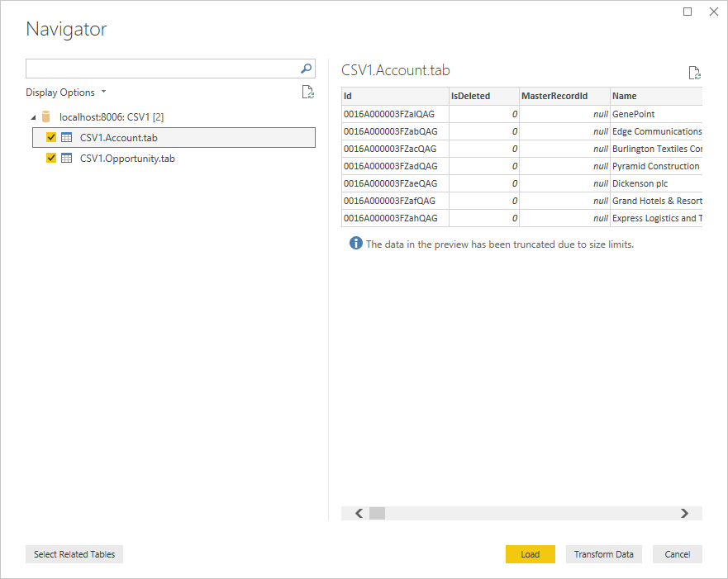Select cell 0016A000003FZaeQAG
The width and height of the screenshot is (728, 579).
pos(395,183)
